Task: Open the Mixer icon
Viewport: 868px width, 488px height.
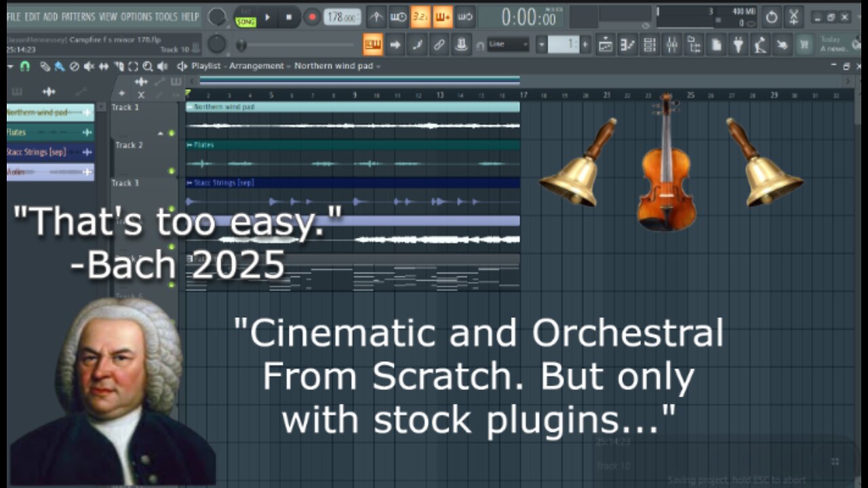Action: [x=672, y=45]
